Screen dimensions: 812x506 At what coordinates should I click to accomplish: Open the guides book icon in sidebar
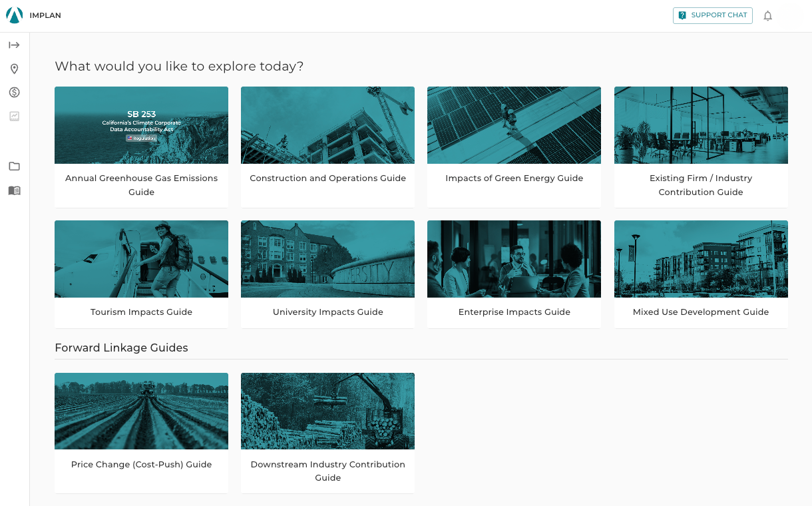coord(14,190)
